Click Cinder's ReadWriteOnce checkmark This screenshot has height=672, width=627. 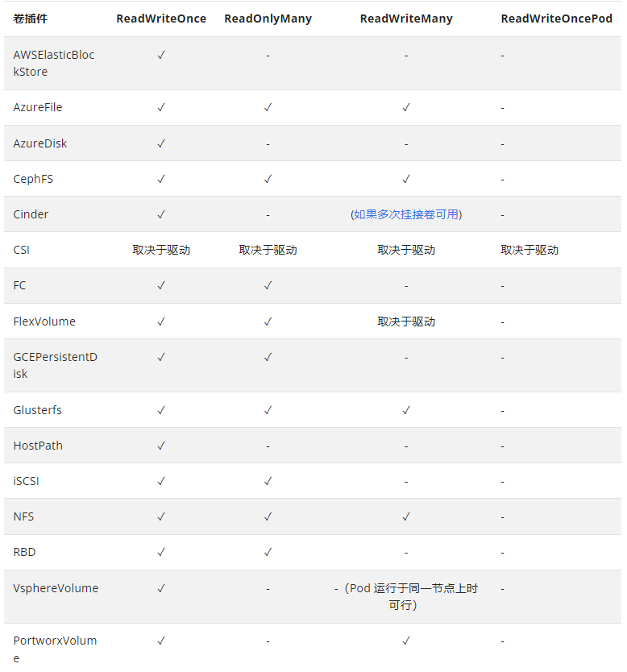click(x=161, y=214)
